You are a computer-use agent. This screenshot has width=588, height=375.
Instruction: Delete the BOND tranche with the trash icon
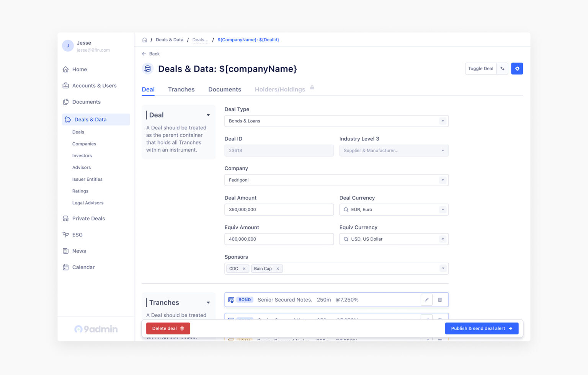[440, 300]
